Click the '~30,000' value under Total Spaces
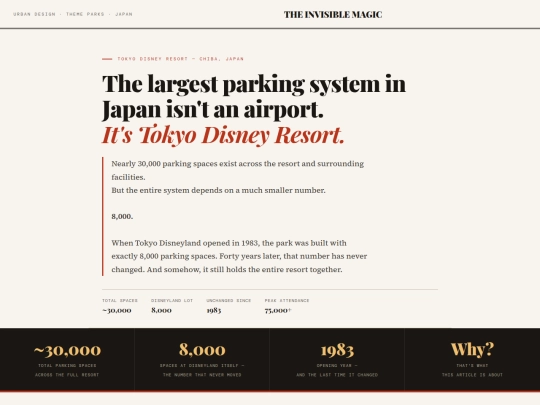Image resolution: width=540 pixels, height=405 pixels. point(117,310)
